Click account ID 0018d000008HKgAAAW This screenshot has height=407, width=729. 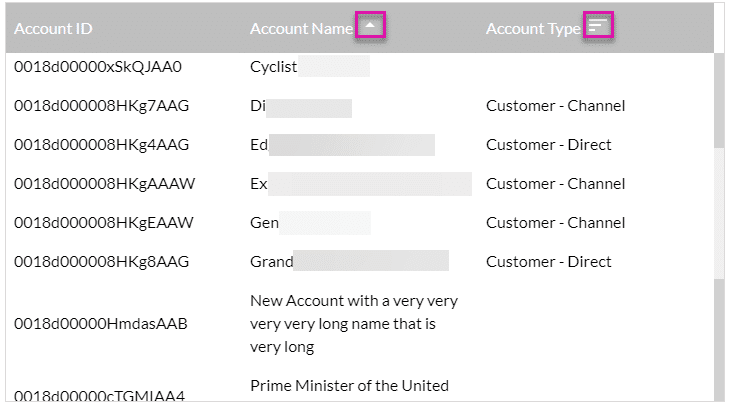(105, 184)
